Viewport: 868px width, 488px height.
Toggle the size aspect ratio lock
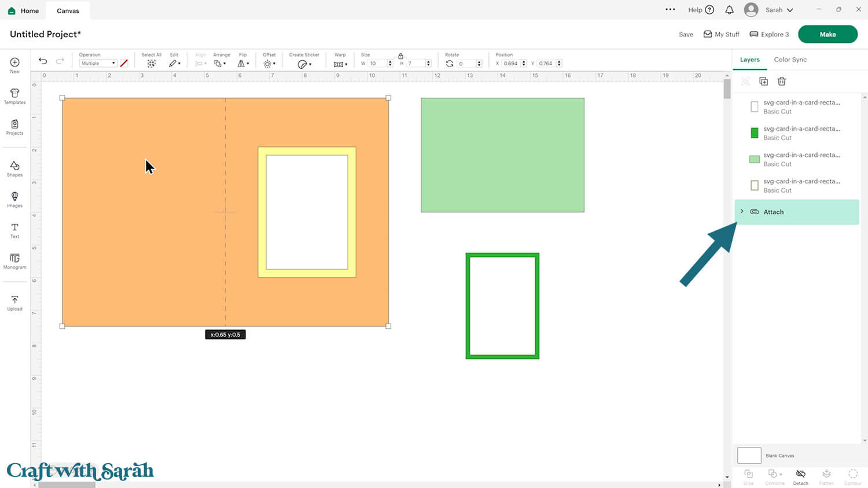[x=400, y=56]
